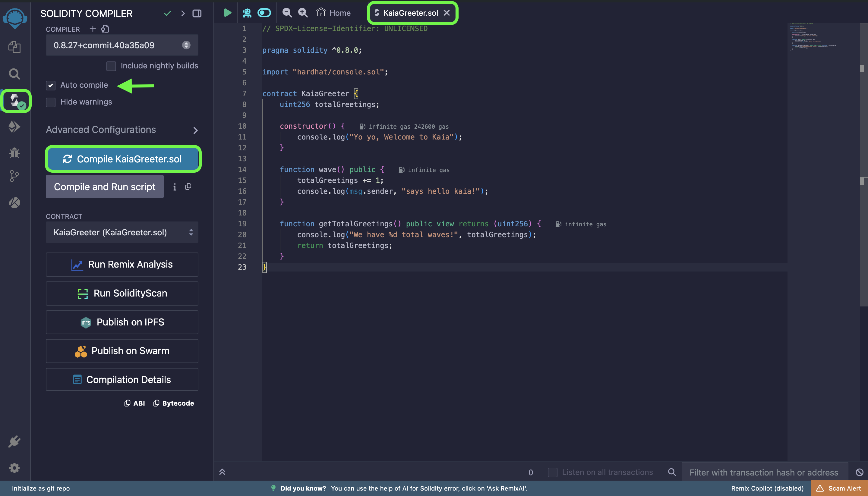Check Include nightly builds option
Screen dimensions: 868x496
tap(111, 66)
